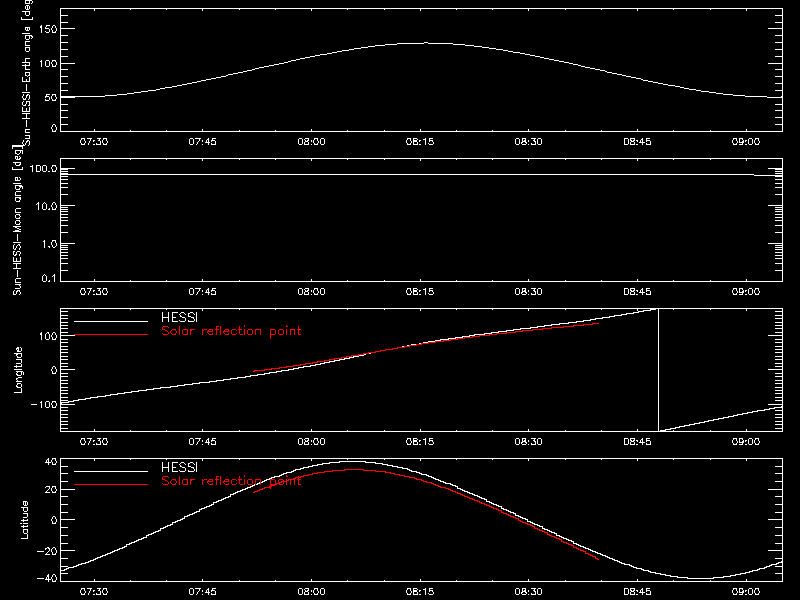Click 08:30 time label under Moon angle plot
This screenshot has height=600, width=800.
coord(529,292)
